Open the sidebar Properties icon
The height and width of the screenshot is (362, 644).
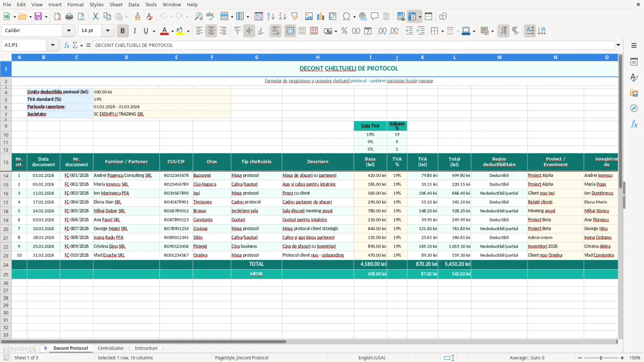tap(634, 62)
